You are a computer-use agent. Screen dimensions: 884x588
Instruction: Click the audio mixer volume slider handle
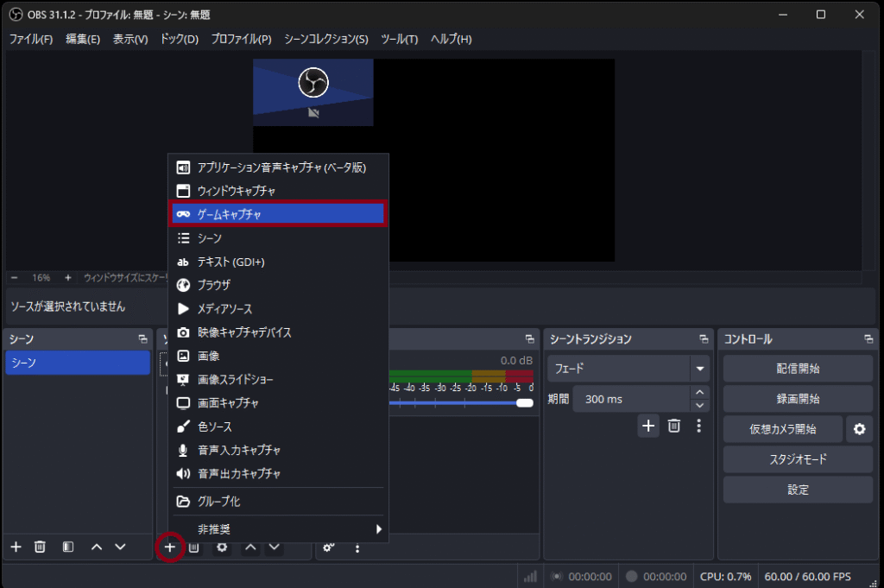tap(524, 402)
